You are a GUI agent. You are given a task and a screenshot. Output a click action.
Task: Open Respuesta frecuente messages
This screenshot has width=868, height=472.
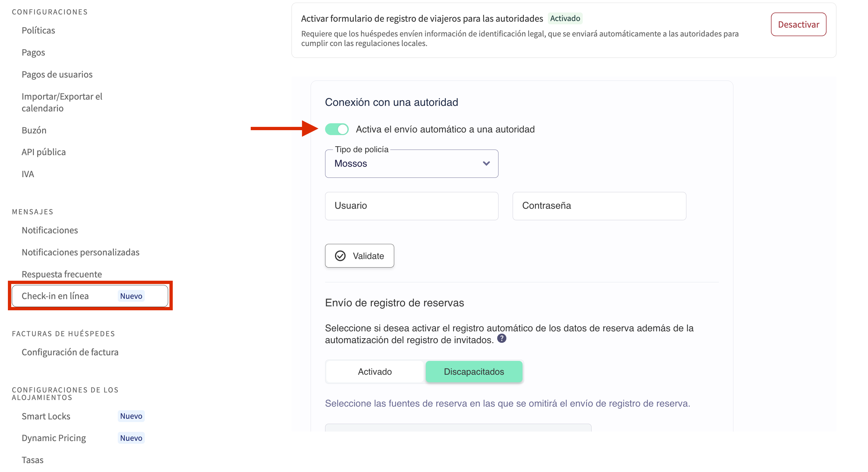point(62,274)
